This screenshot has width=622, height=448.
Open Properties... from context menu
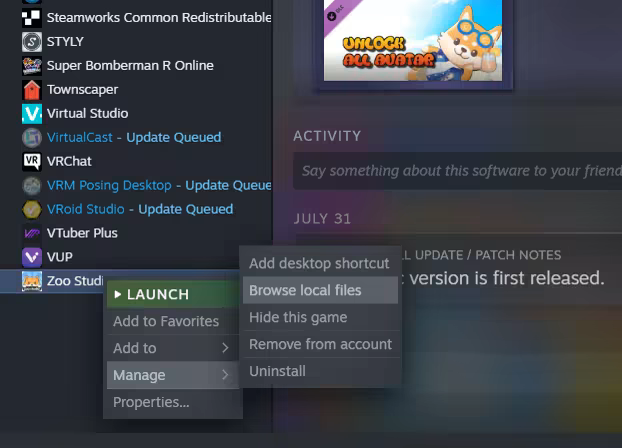(x=173, y=402)
